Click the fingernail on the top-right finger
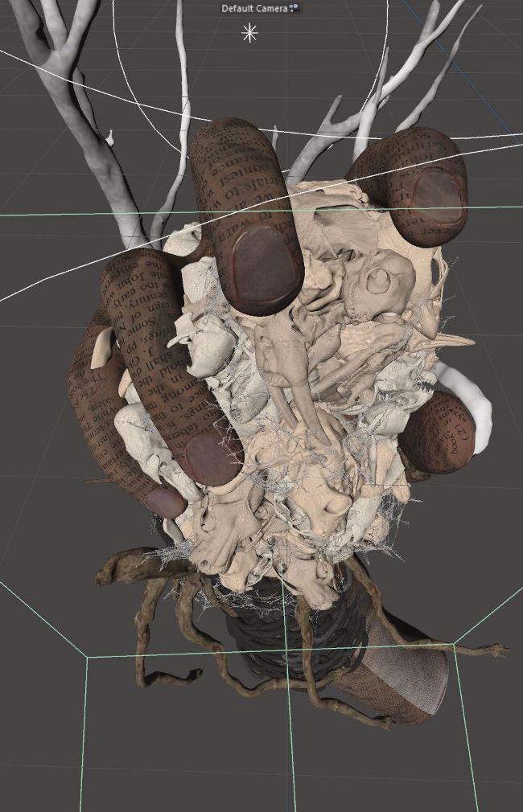Screen dimensions: 523x812 point(436,194)
